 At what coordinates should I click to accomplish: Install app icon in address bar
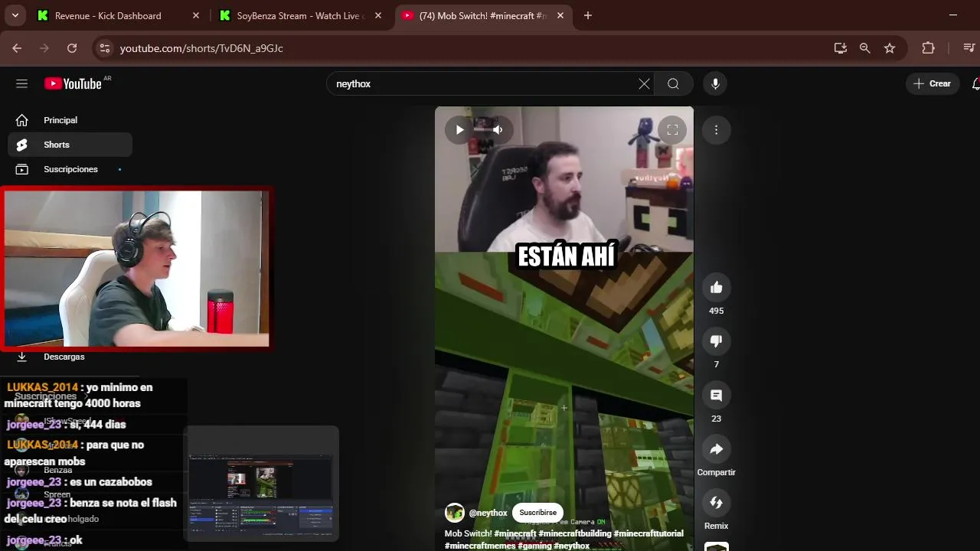click(840, 48)
